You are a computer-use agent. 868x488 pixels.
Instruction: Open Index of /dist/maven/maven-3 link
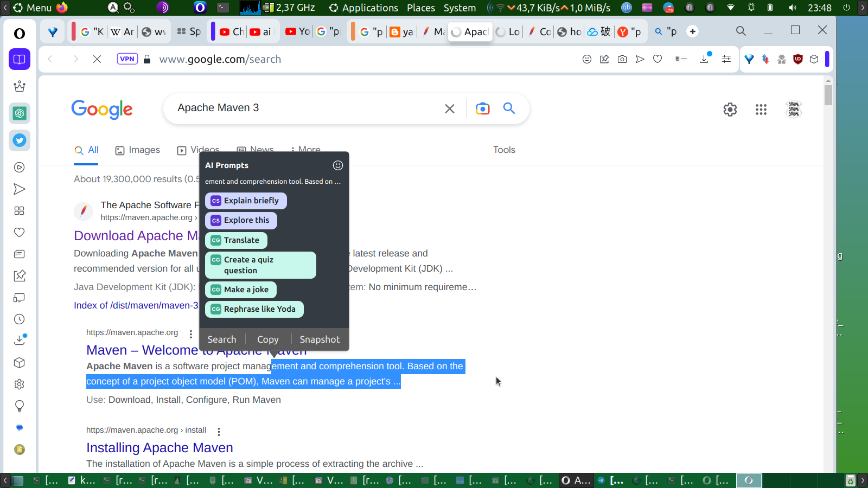[x=136, y=305]
